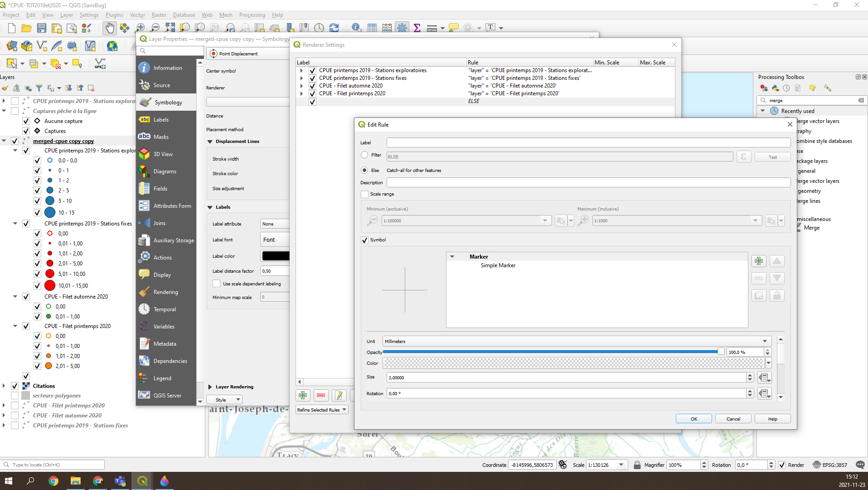The width and height of the screenshot is (868, 490).
Task: Click Cancel in the Edit Rule dialog
Action: click(x=733, y=419)
